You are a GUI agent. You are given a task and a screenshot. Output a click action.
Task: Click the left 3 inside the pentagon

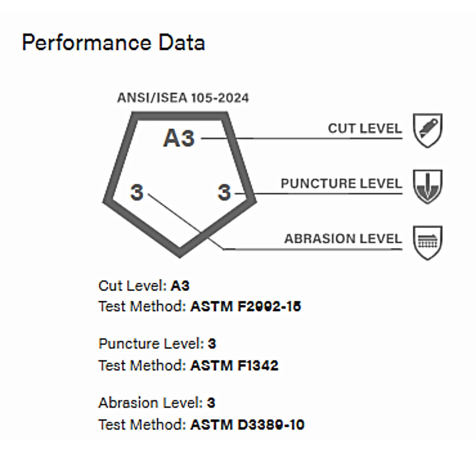click(x=137, y=192)
